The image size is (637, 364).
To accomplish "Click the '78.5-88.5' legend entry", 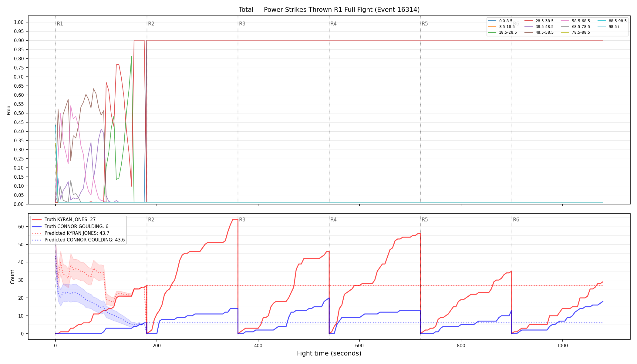I will pos(575,32).
